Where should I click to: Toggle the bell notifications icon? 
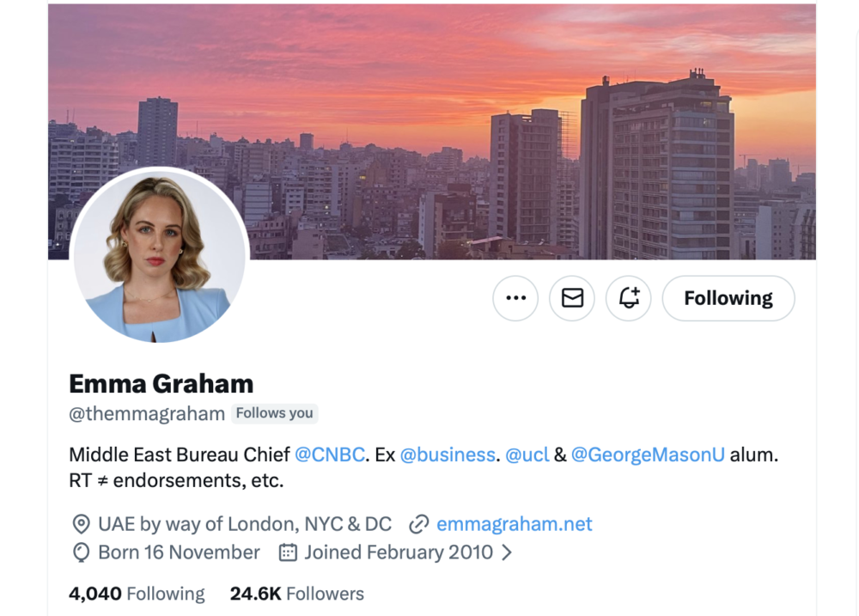[629, 298]
